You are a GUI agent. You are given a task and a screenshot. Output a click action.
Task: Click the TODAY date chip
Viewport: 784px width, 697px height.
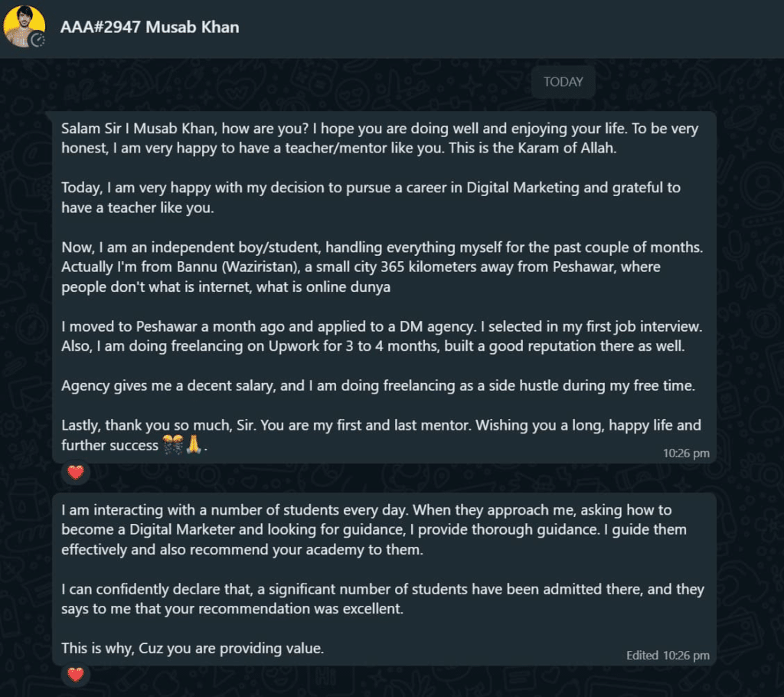(x=563, y=81)
